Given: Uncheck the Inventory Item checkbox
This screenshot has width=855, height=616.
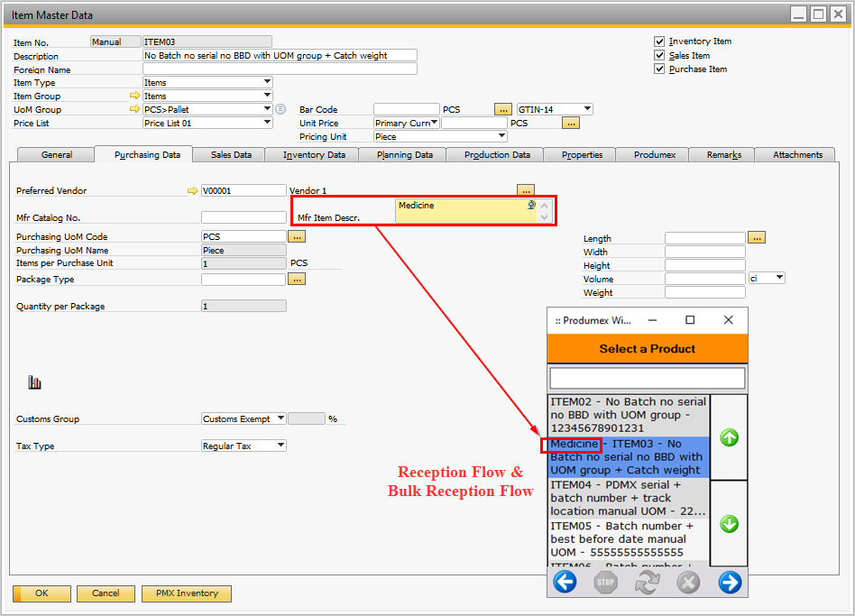Looking at the screenshot, I should [x=659, y=41].
